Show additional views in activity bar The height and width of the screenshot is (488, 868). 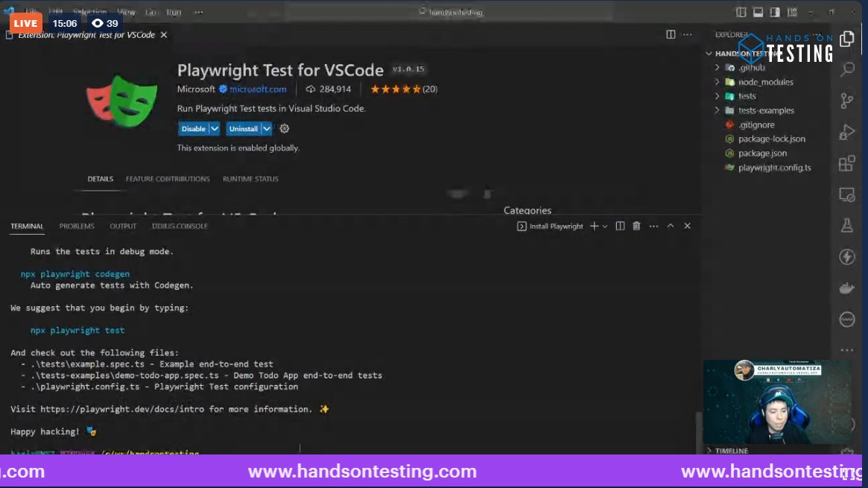[847, 349]
